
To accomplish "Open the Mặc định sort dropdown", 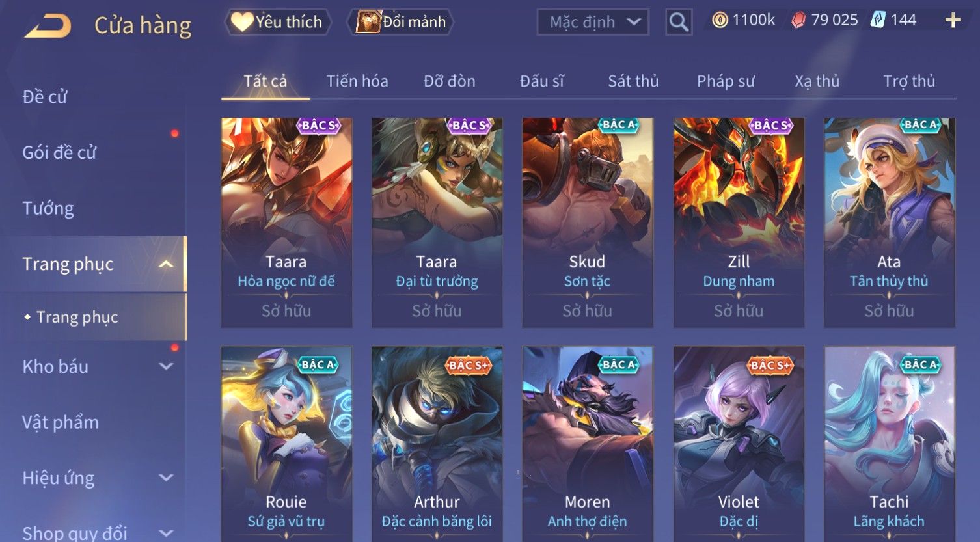I will (593, 22).
